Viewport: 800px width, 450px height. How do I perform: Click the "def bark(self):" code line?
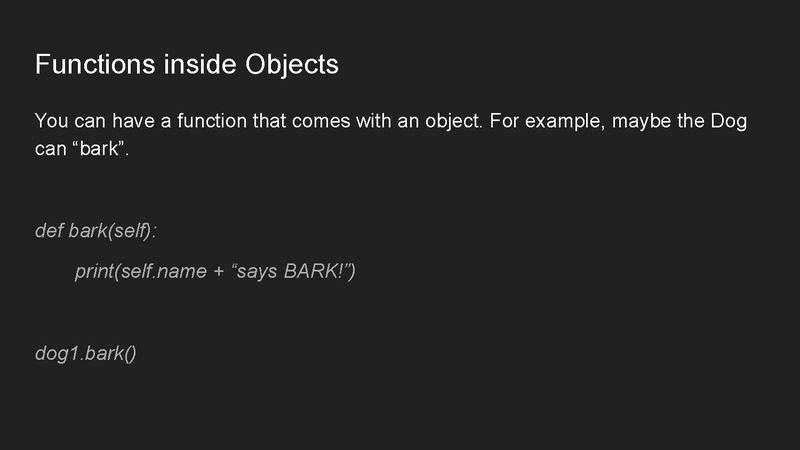click(96, 231)
